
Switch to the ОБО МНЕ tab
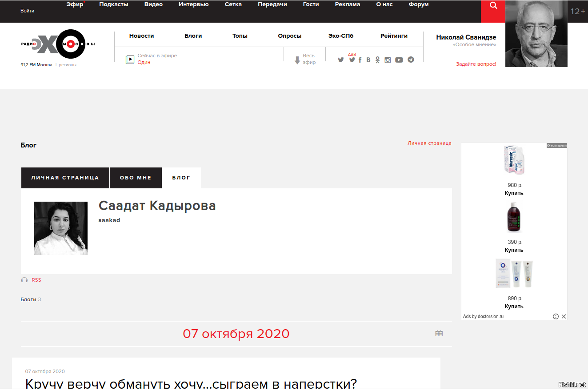coord(136,178)
